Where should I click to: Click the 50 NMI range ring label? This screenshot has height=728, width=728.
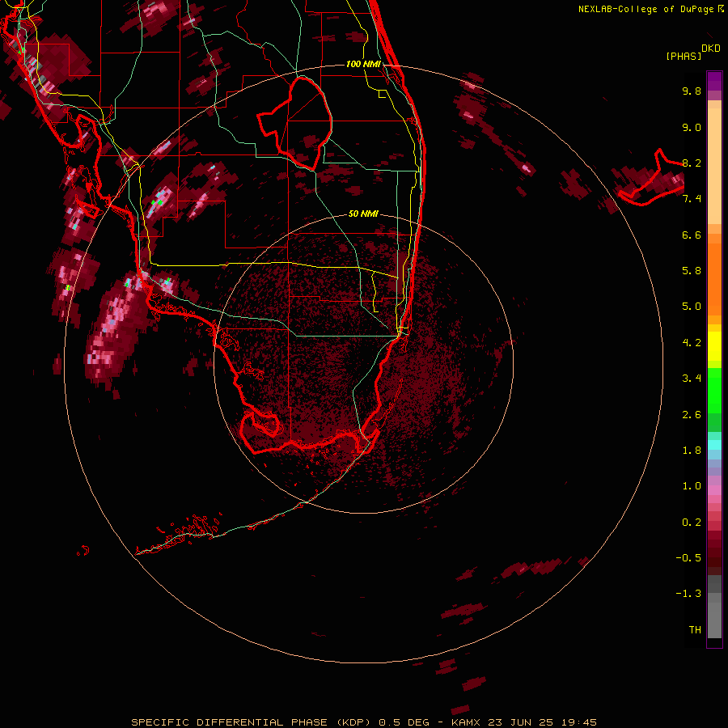(363, 214)
